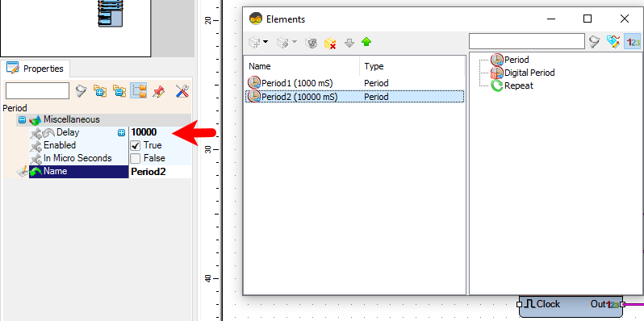Click the gray shielded box icon in Elements toolbar
Screen dimensions: 644x321
[311, 42]
